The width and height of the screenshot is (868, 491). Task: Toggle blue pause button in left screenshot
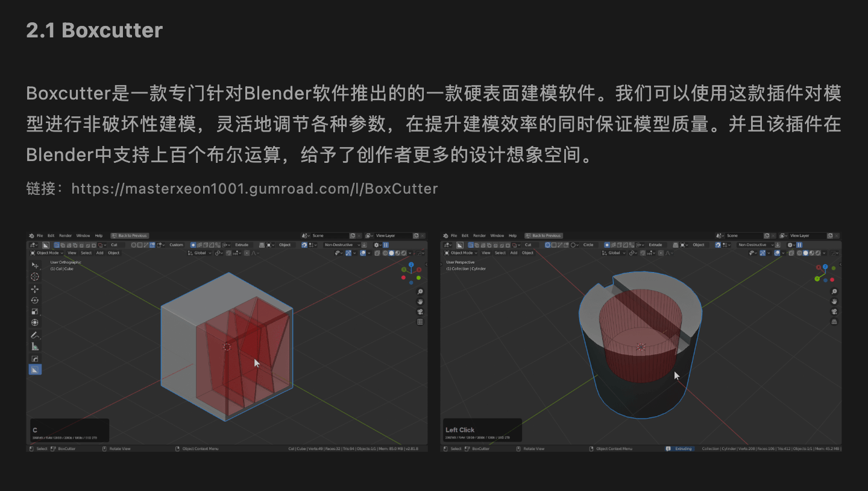(386, 245)
